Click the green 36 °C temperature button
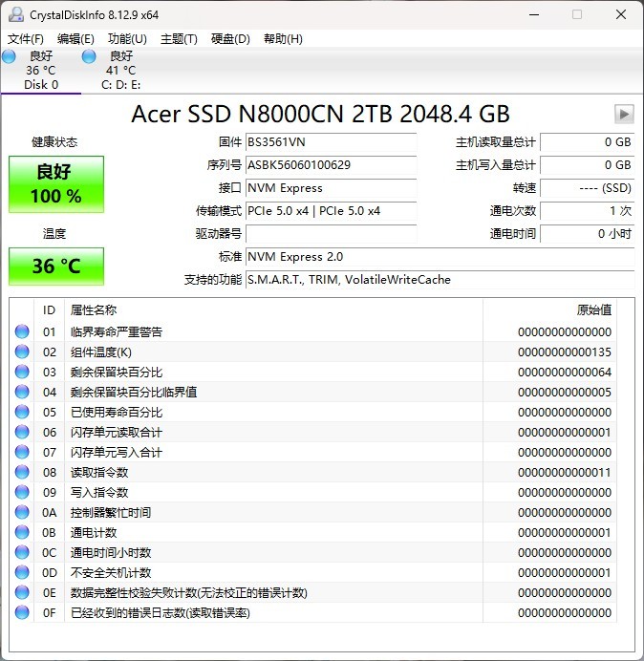This screenshot has height=661, width=644. (x=56, y=266)
